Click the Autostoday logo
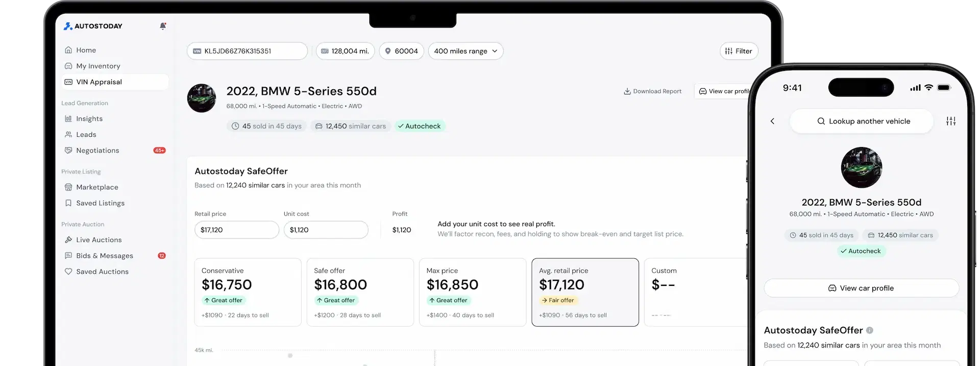This screenshot has width=980, height=366. point(92,26)
